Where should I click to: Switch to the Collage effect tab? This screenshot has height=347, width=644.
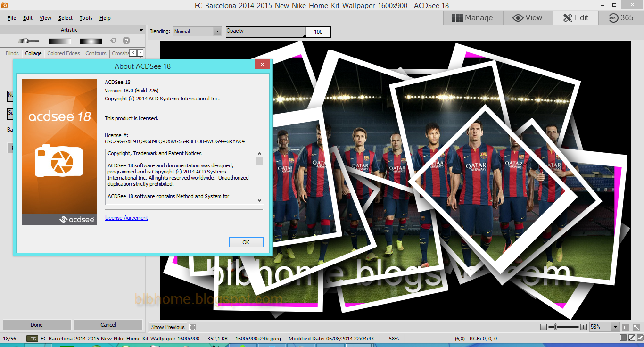tap(33, 53)
